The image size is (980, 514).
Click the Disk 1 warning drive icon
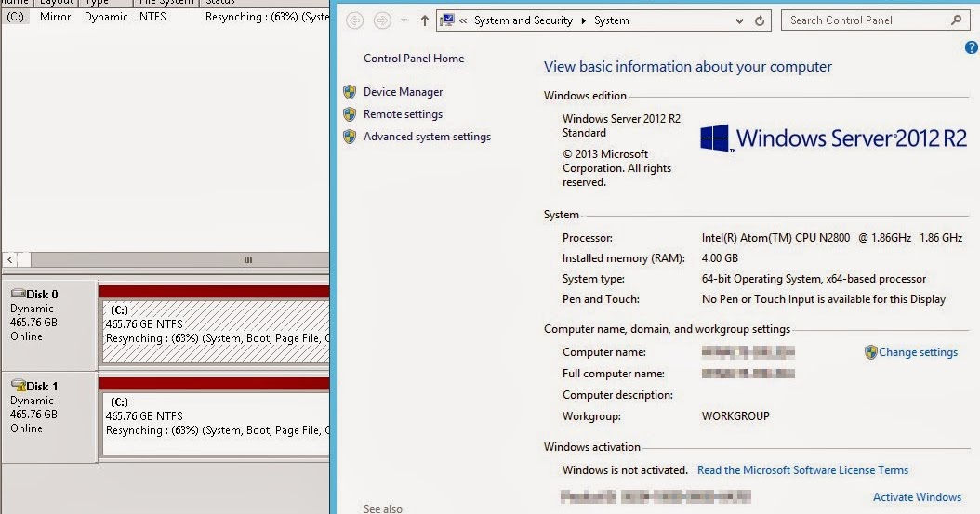click(18, 386)
